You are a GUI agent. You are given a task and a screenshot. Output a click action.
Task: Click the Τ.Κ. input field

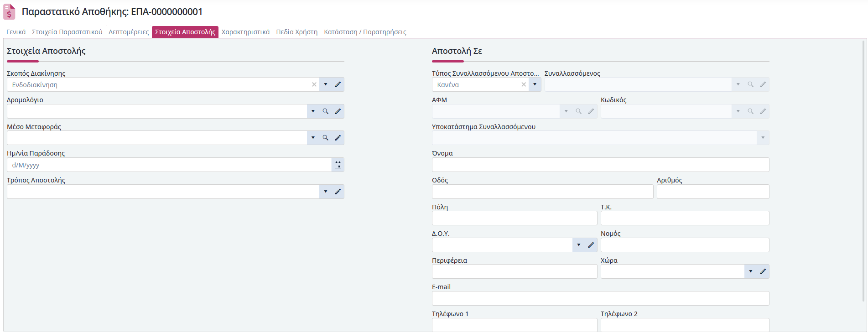(x=685, y=218)
